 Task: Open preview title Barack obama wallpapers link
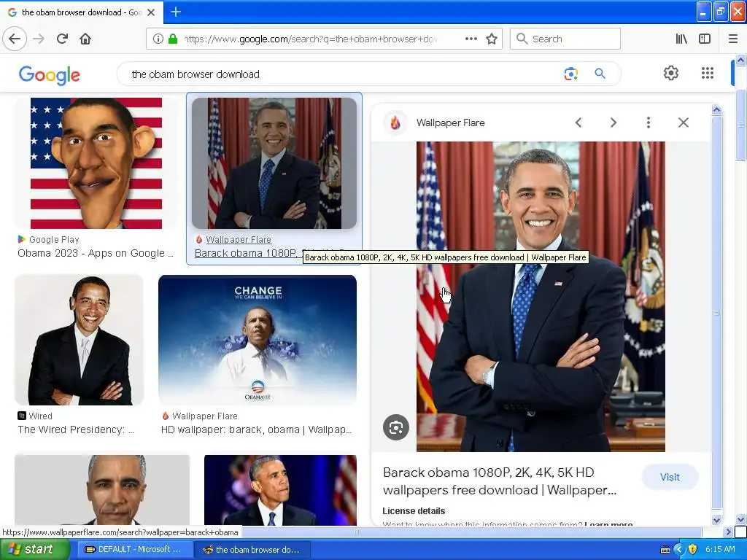pos(500,481)
